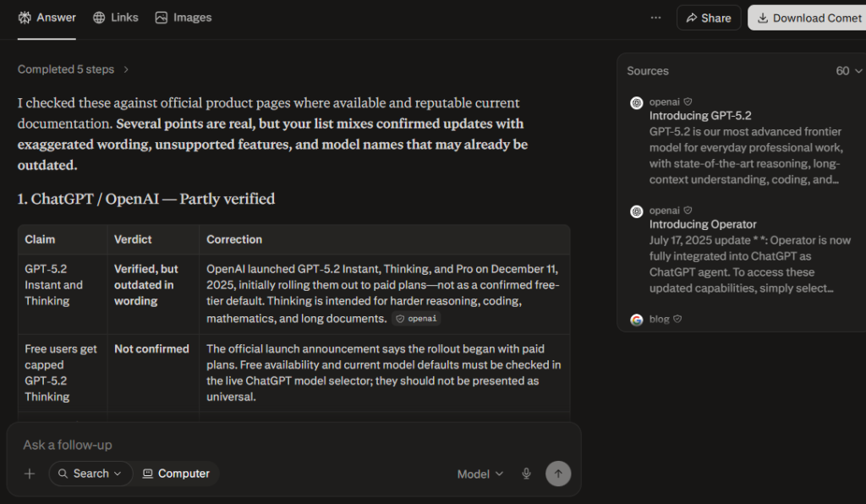
Task: Open the Introducing Operator source
Action: click(703, 224)
